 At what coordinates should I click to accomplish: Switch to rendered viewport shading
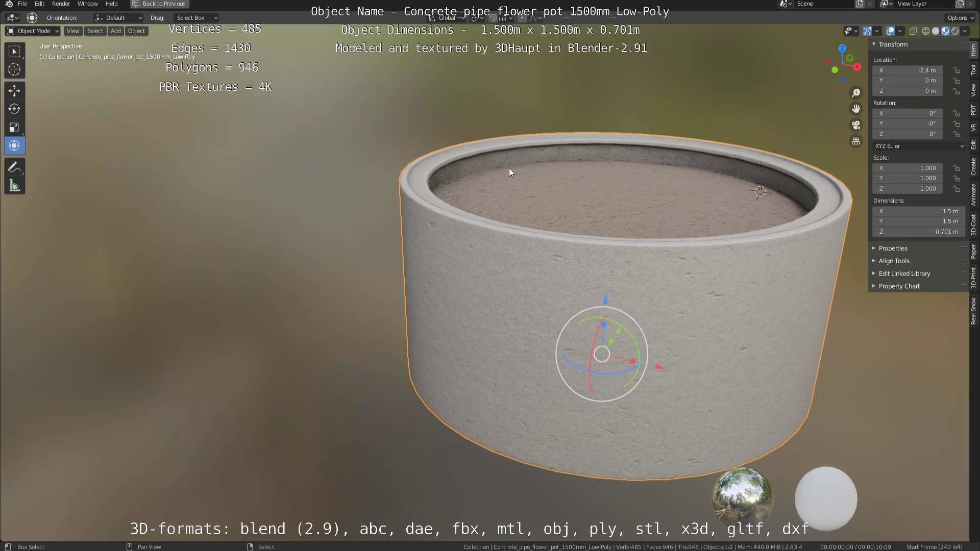(x=955, y=31)
